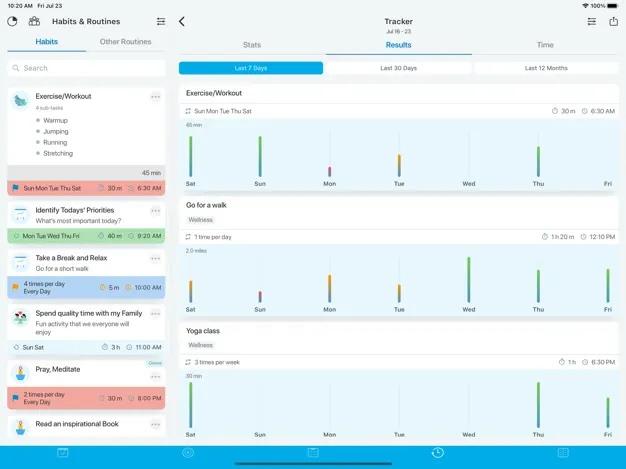The image size is (626, 469).
Task: Click the Mon Tue Wed Thu Fri green schedule bar
Action: 86,236
